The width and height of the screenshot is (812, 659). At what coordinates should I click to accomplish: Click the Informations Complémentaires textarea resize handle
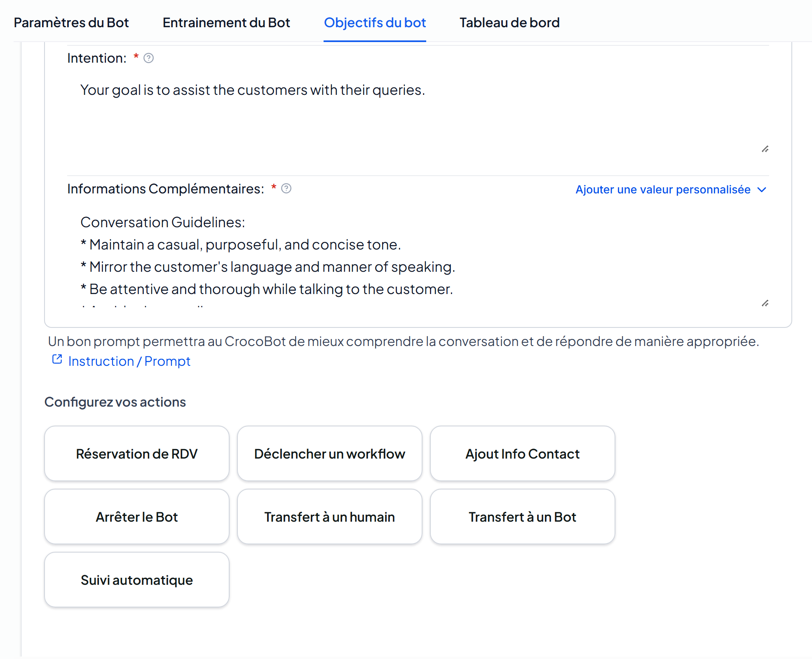[765, 303]
